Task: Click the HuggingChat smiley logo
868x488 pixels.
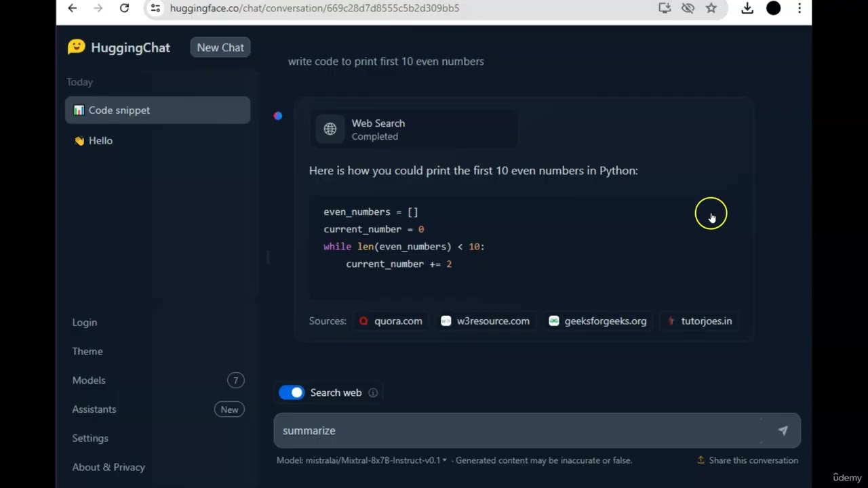Action: coord(77,47)
